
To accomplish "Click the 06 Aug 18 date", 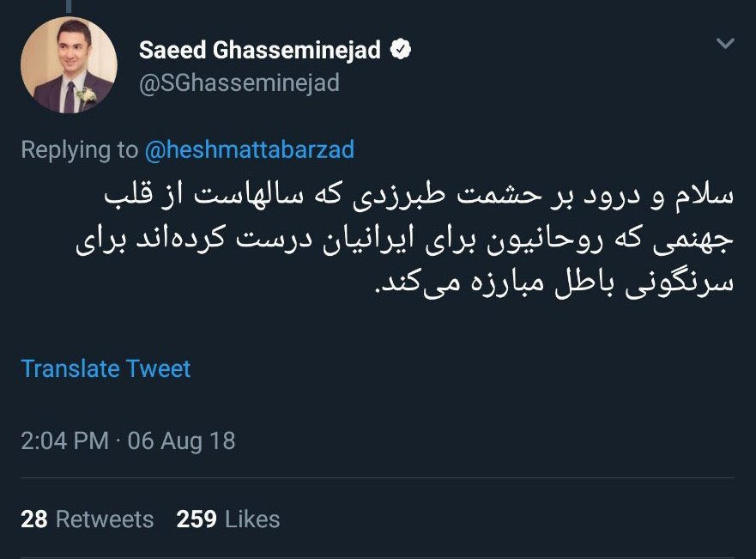I will coord(181,441).
